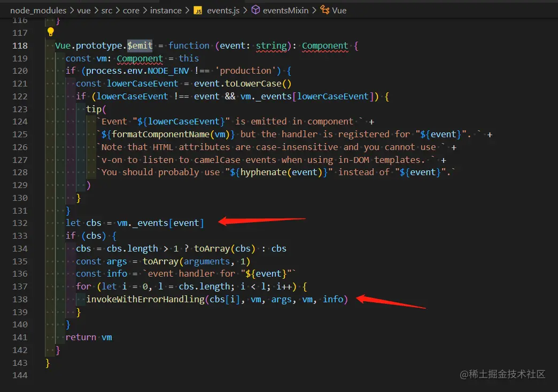
Task: Click line number 138 in gutter
Action: 20,299
